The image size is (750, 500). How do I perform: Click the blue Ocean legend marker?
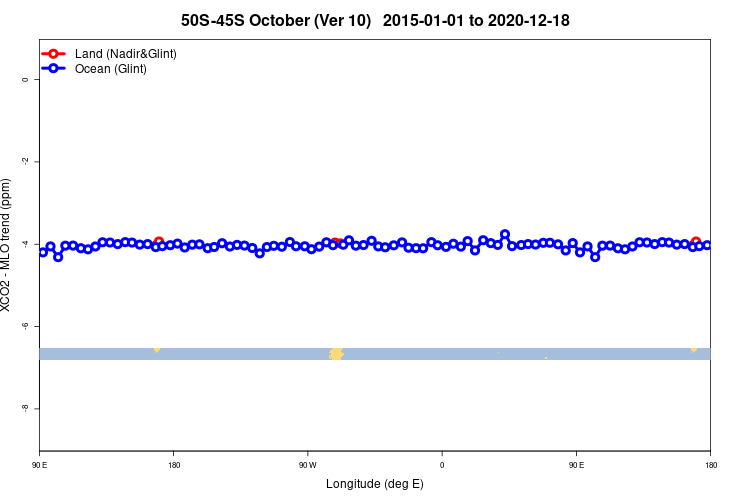click(x=53, y=68)
